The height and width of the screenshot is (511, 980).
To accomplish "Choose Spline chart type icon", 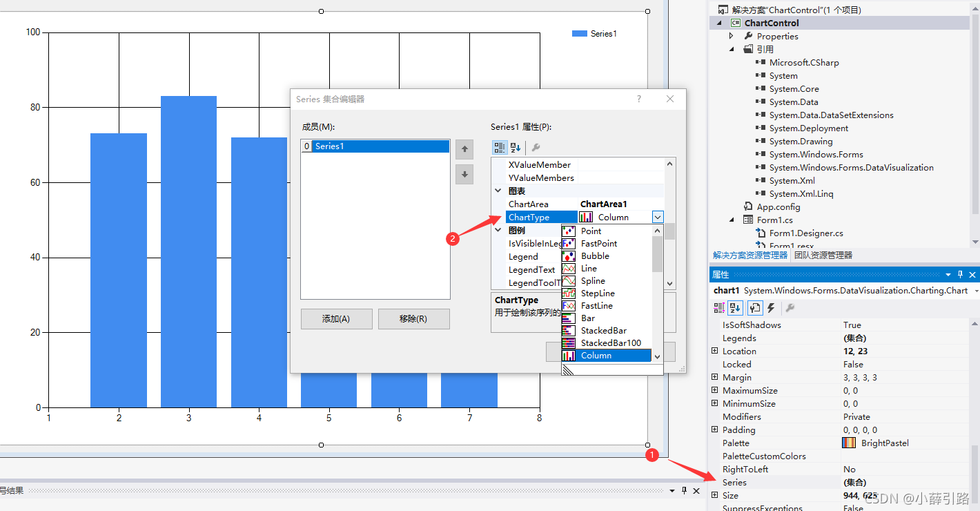I will 569,280.
